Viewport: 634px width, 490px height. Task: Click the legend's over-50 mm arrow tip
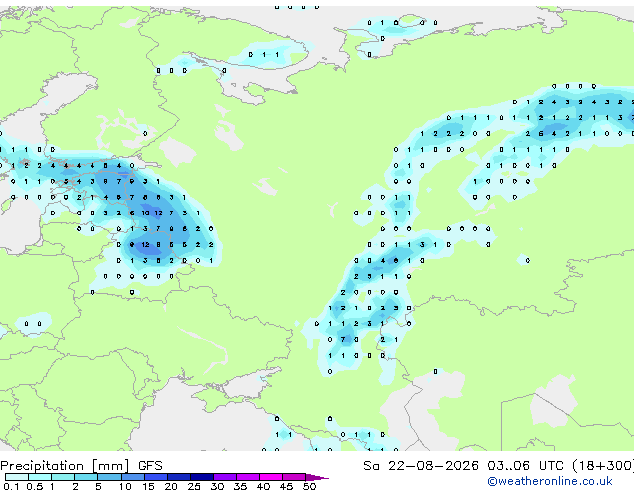point(317,477)
